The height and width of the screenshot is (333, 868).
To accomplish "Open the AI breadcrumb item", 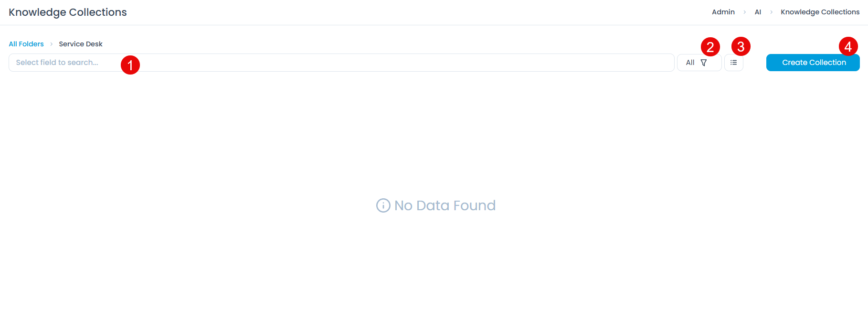I will point(758,12).
